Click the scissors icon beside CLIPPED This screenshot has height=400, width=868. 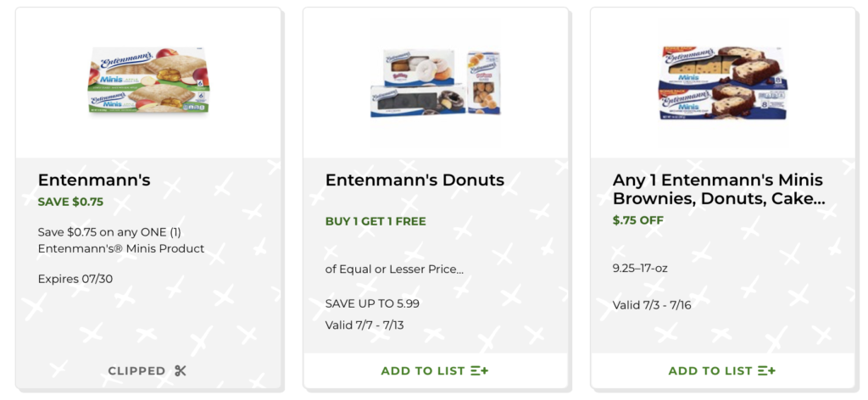pyautogui.click(x=180, y=370)
